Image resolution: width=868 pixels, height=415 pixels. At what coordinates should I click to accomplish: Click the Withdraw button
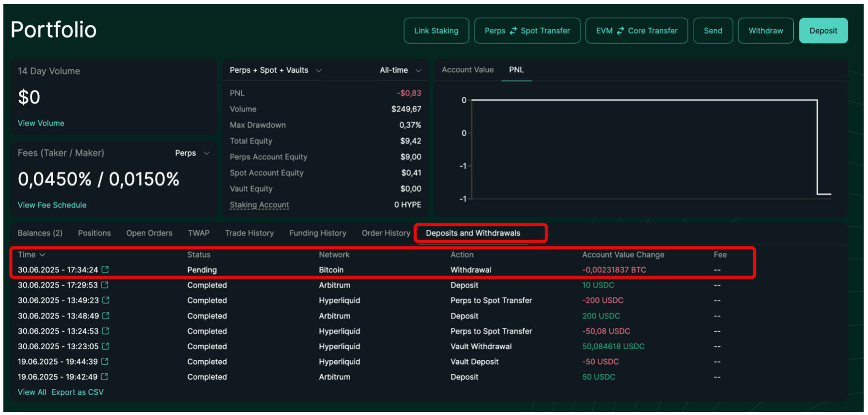(x=765, y=31)
